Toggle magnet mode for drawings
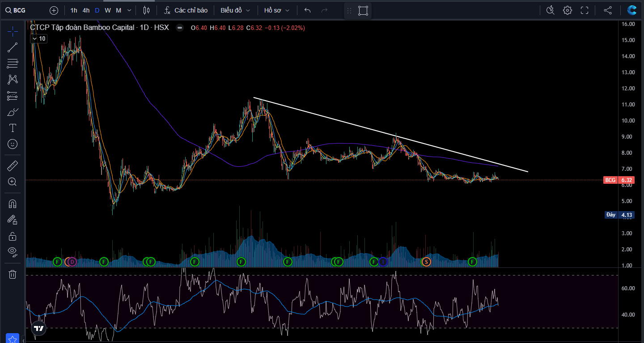Image resolution: width=644 pixels, height=343 pixels. (13, 204)
